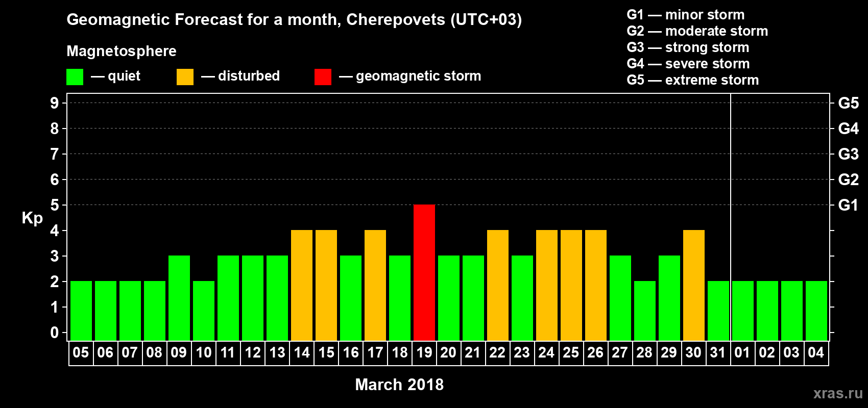Select the green bar for day 21
This screenshot has height=408, width=868.
point(473,298)
